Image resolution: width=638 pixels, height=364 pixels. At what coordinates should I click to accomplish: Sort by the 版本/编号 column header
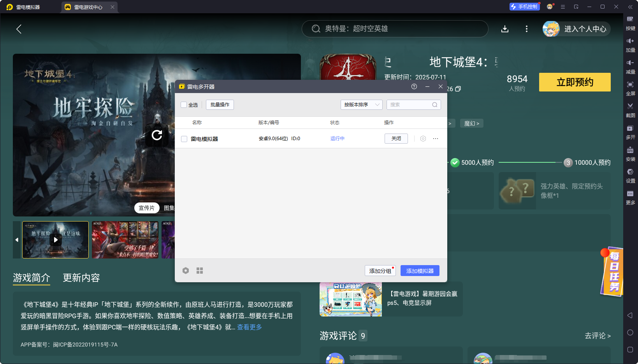point(269,123)
